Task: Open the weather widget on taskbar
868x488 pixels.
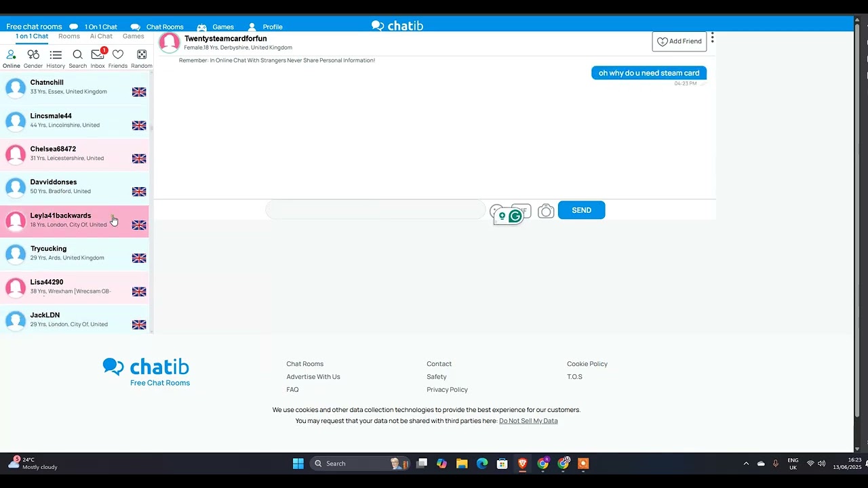Action: [33, 464]
